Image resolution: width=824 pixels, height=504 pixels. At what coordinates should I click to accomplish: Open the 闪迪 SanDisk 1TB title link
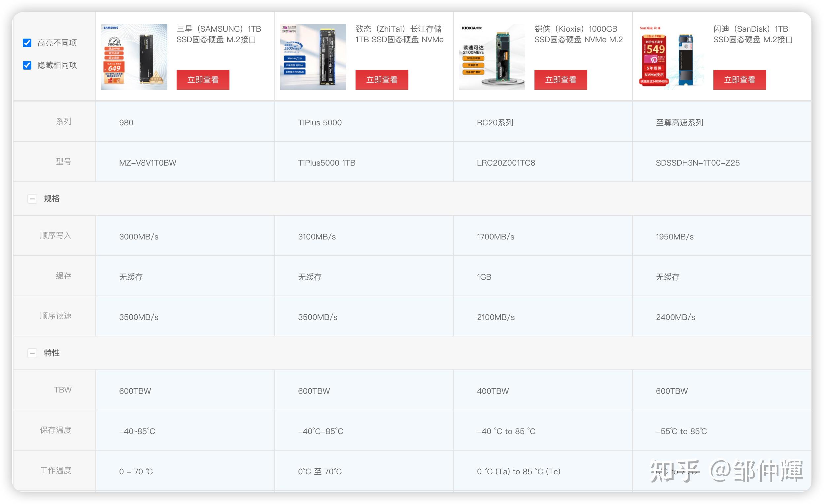(752, 34)
